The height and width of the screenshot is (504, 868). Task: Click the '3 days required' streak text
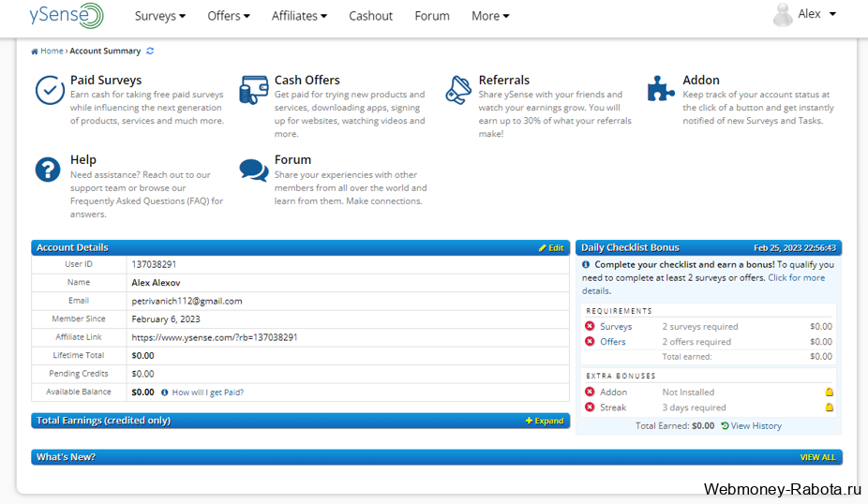coord(695,408)
